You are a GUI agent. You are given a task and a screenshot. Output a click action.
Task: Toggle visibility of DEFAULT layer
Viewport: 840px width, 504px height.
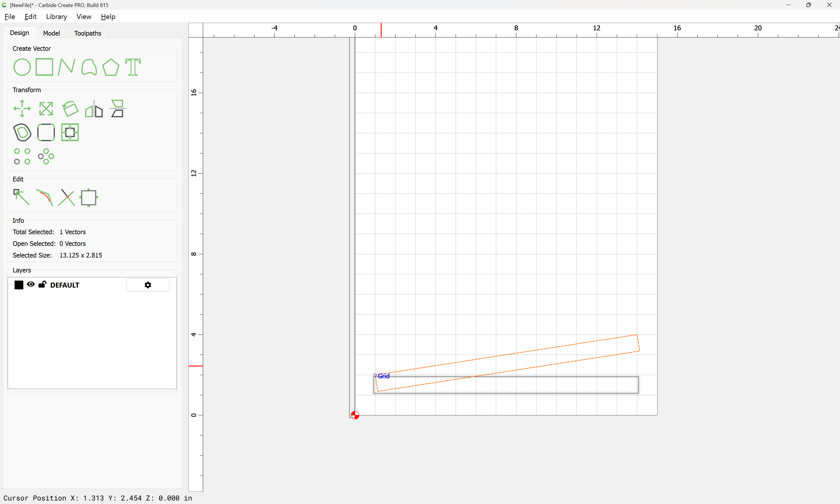[31, 285]
